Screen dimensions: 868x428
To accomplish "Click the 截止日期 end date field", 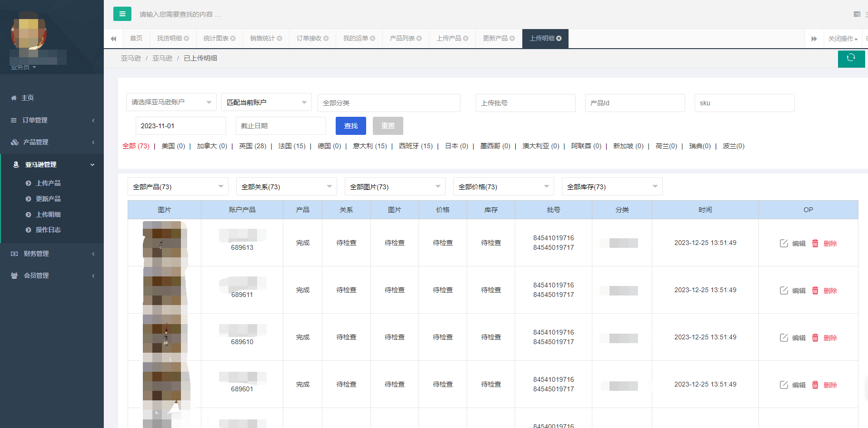I will tap(281, 126).
